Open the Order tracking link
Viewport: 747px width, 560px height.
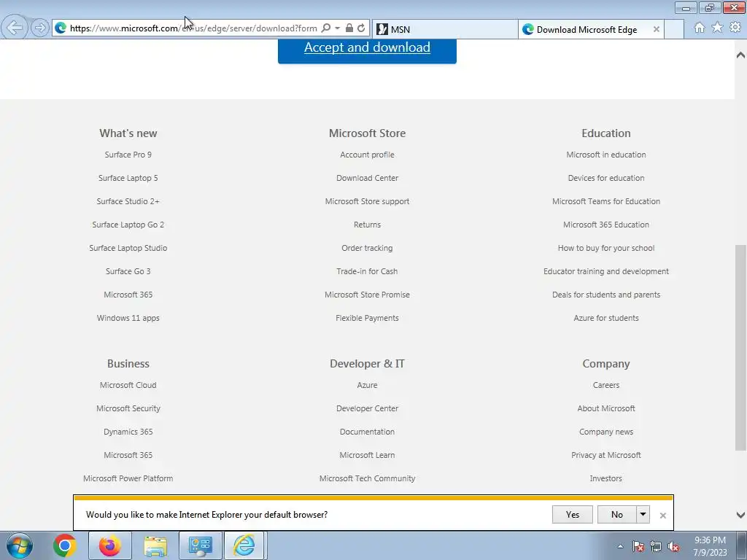click(368, 248)
